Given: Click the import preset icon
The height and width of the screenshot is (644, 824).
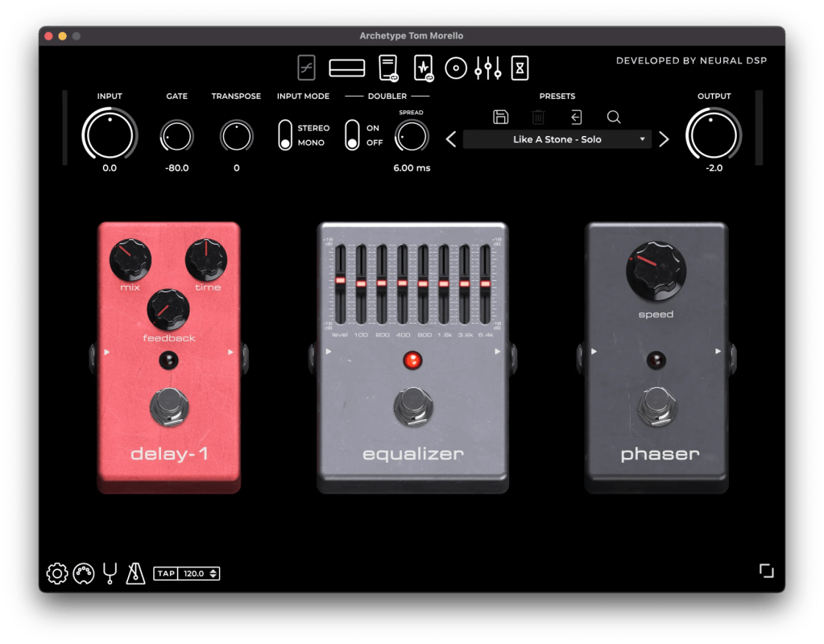Looking at the screenshot, I should (x=576, y=118).
